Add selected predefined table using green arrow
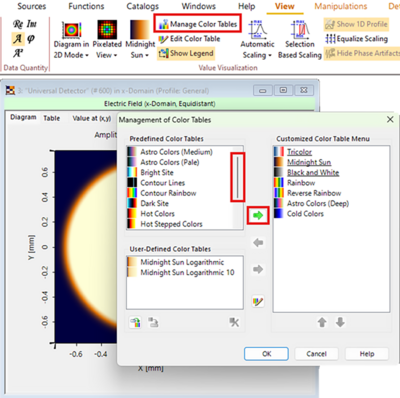 click(x=258, y=215)
